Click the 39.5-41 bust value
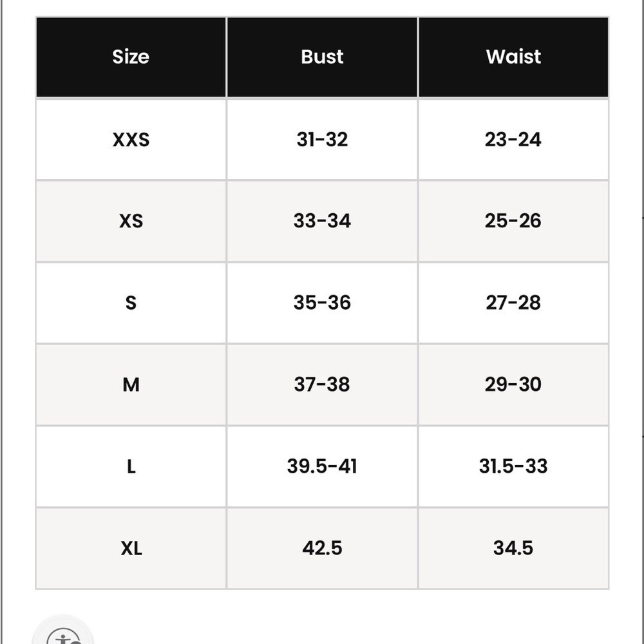 pos(322,466)
